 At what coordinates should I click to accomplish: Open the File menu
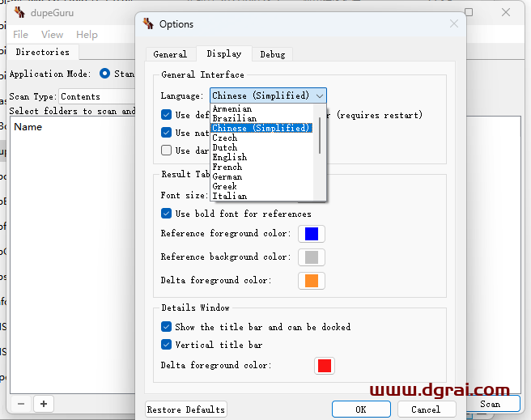pyautogui.click(x=21, y=35)
